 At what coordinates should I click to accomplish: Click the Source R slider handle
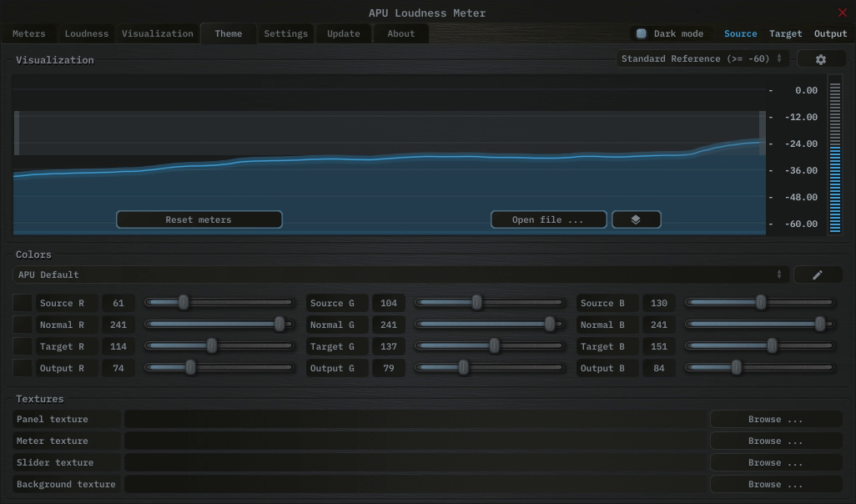[x=184, y=303]
